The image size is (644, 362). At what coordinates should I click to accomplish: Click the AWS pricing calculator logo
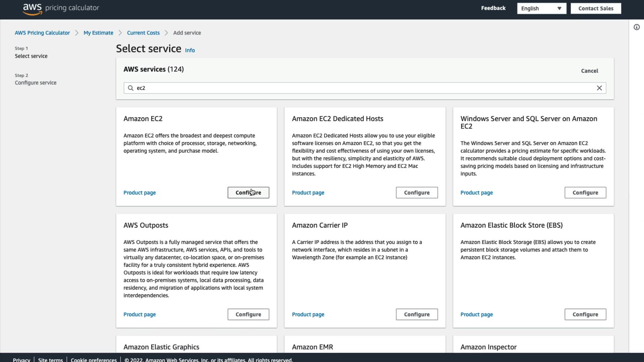click(x=61, y=8)
